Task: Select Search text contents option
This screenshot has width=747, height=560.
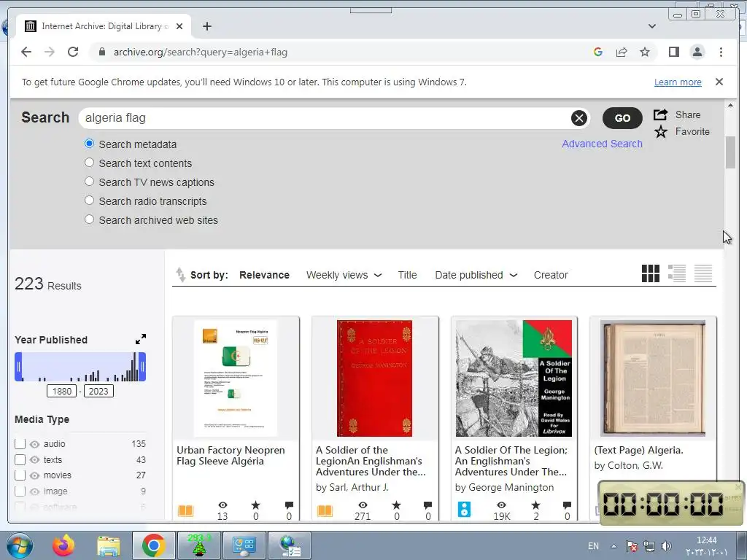Action: tap(89, 163)
